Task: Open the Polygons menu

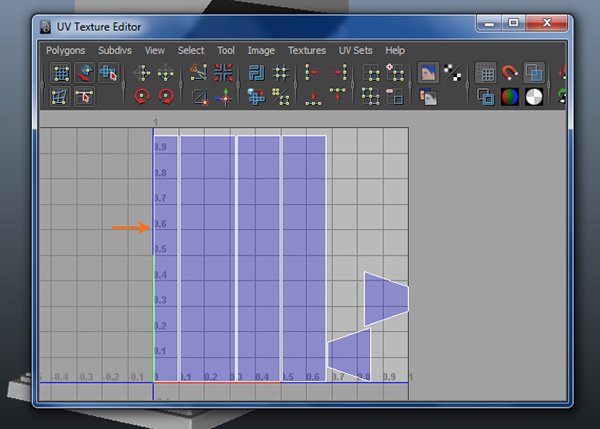Action: [65, 50]
